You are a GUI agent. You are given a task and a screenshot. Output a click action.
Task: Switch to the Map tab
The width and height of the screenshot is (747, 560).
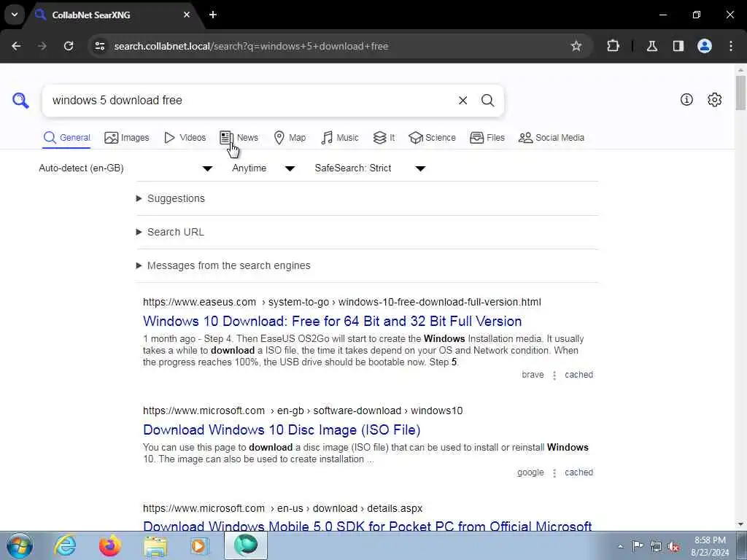pos(290,138)
